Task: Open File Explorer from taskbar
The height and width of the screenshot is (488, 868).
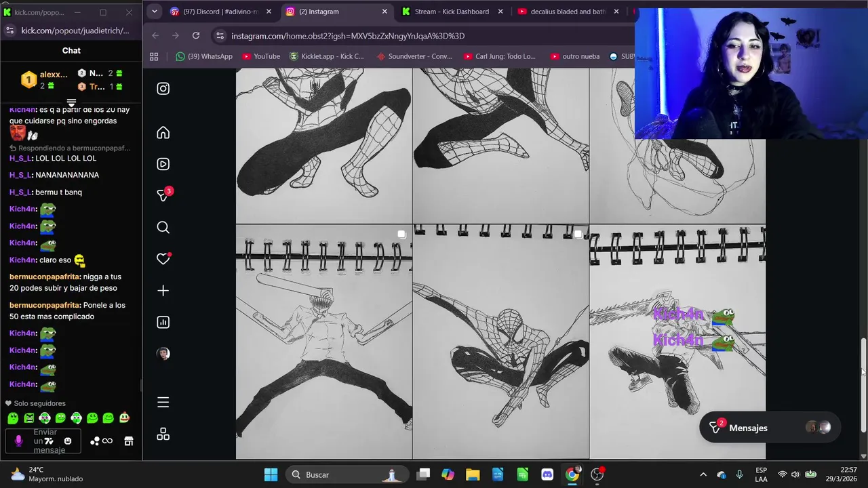Action: tap(473, 474)
